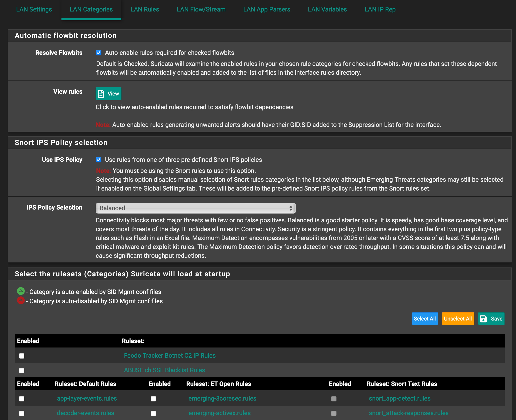
Task: Click the 'Snort IPS Policy selection' heading
Action: (x=61, y=143)
